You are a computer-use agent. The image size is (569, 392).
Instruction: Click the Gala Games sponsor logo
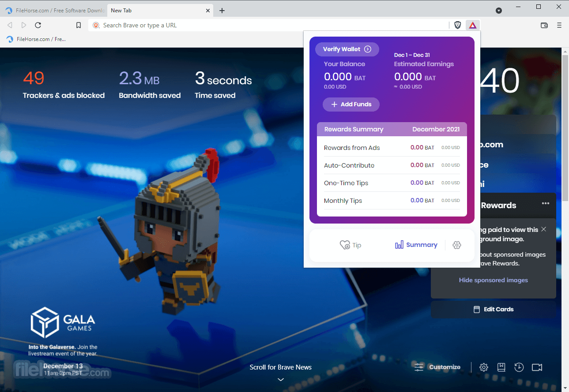click(x=63, y=322)
